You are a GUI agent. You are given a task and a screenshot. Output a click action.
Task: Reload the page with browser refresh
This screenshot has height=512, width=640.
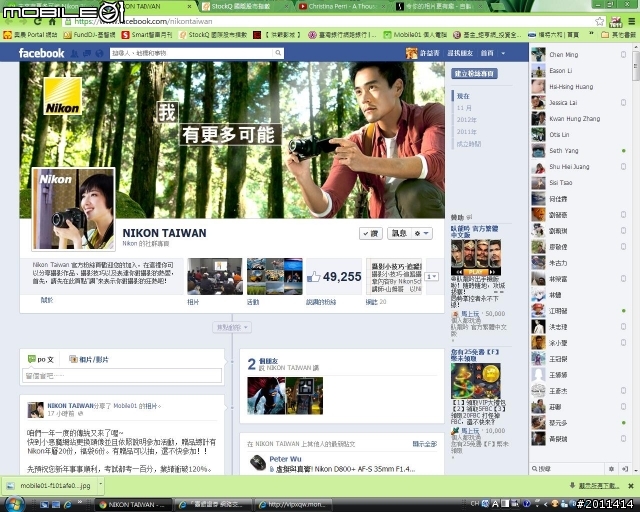(38, 21)
